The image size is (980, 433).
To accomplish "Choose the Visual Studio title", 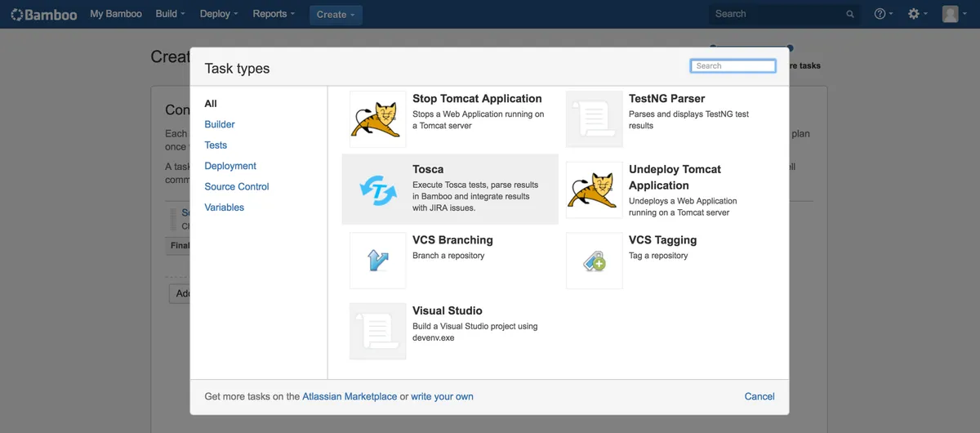I will click(448, 310).
